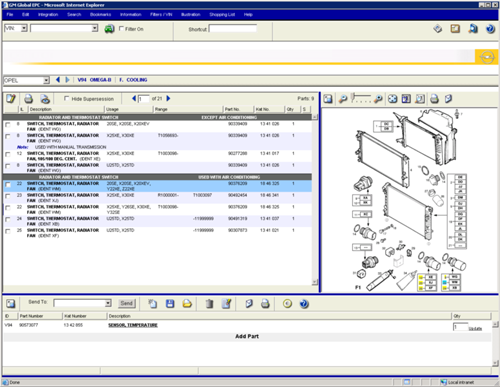Screen dimensions: 500x387
Task: Open the OPEL catalog dropdown
Action: pos(46,80)
